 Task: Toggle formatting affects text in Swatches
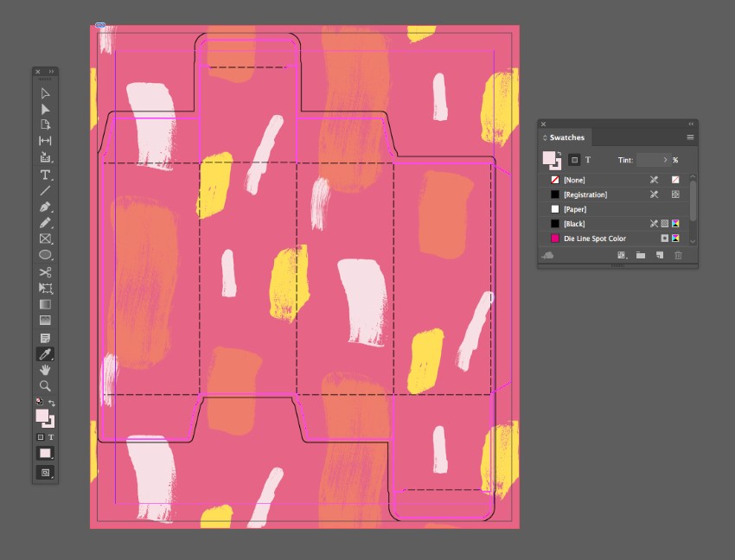click(x=588, y=160)
